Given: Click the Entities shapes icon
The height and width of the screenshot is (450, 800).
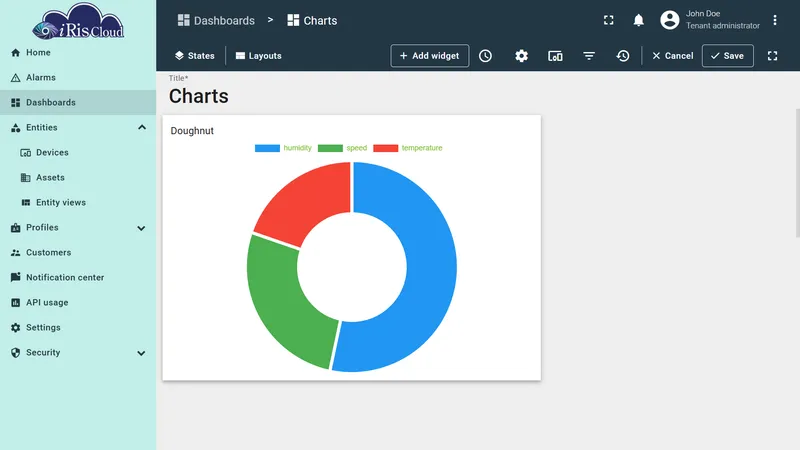Looking at the screenshot, I should (16, 128).
